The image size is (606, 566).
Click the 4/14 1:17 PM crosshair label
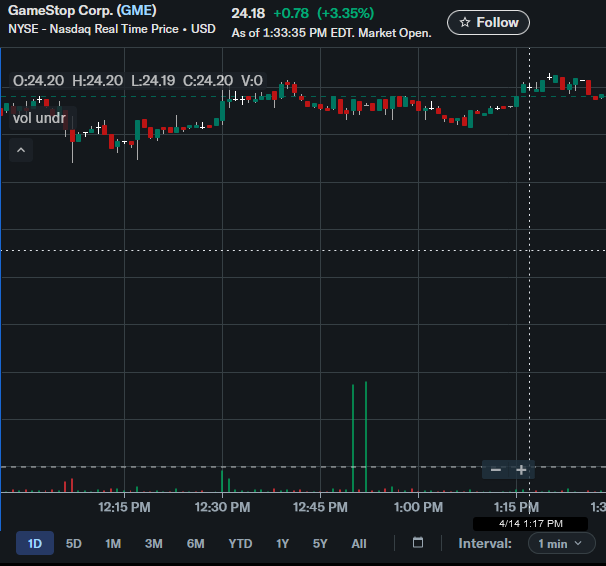point(530,524)
